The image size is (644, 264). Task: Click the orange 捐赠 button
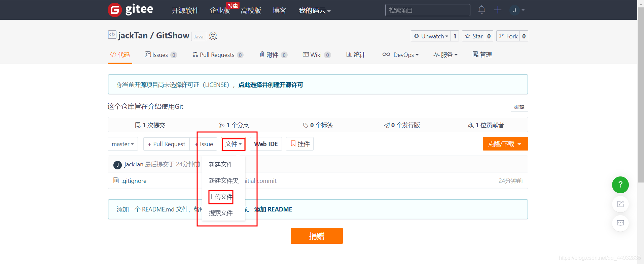coord(317,236)
